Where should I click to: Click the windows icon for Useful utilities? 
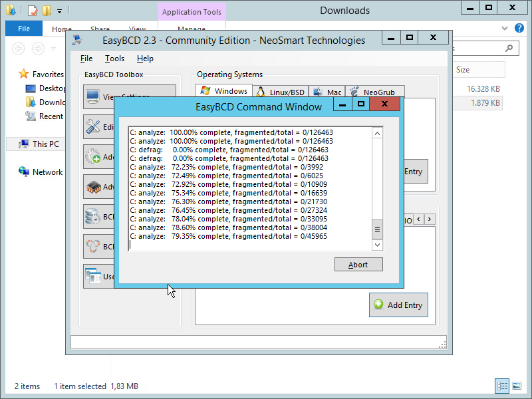[x=93, y=276]
